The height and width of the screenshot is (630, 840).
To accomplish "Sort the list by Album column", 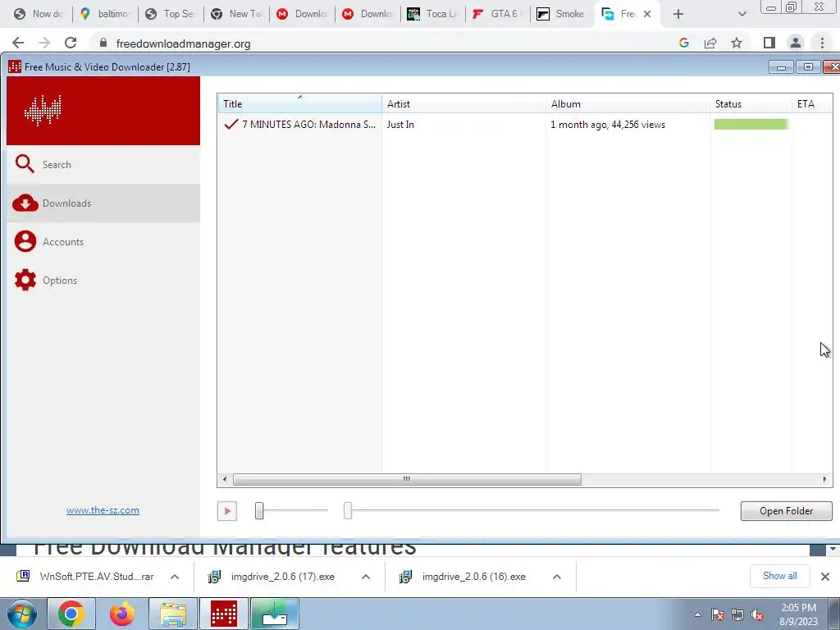I will 628,104.
